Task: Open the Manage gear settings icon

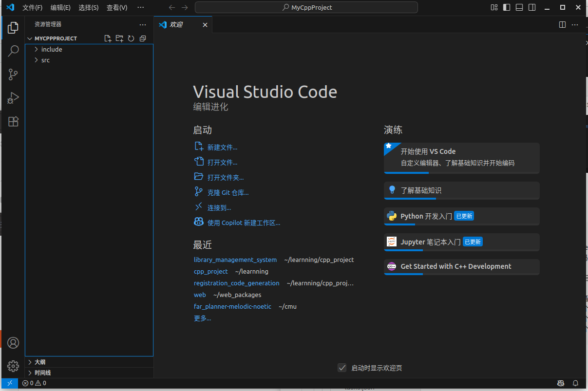Action: 13,366
